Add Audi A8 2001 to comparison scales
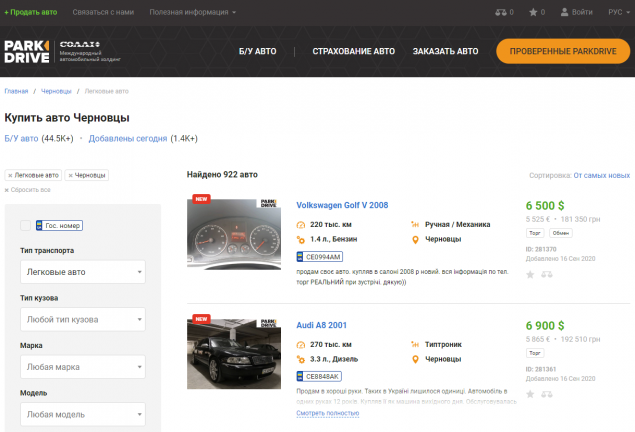Image resolution: width=635 pixels, height=432 pixels. click(x=547, y=394)
